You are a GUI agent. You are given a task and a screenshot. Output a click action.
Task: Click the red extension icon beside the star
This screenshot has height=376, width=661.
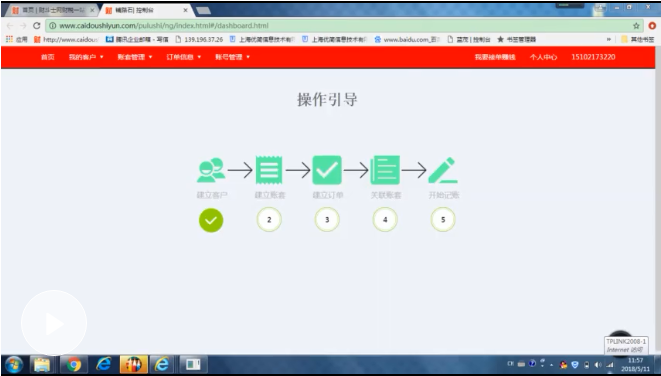pos(652,26)
